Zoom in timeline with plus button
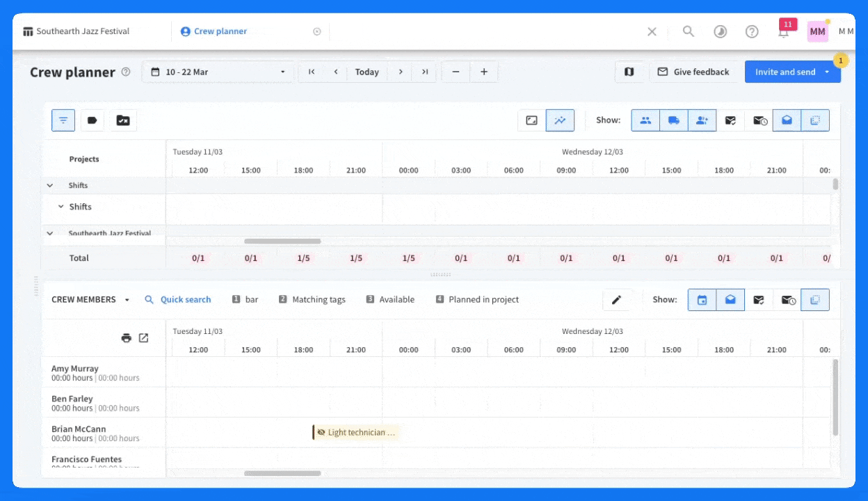This screenshot has height=501, width=868. 484,72
